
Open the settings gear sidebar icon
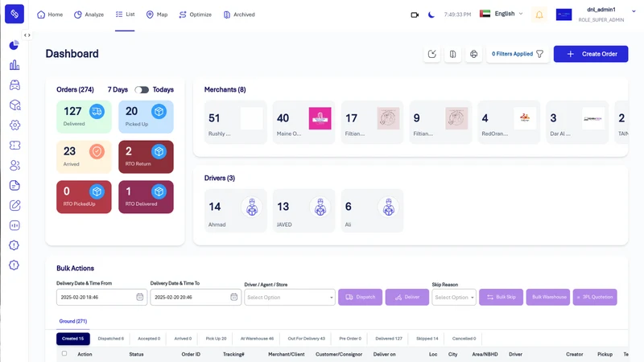(x=14, y=125)
